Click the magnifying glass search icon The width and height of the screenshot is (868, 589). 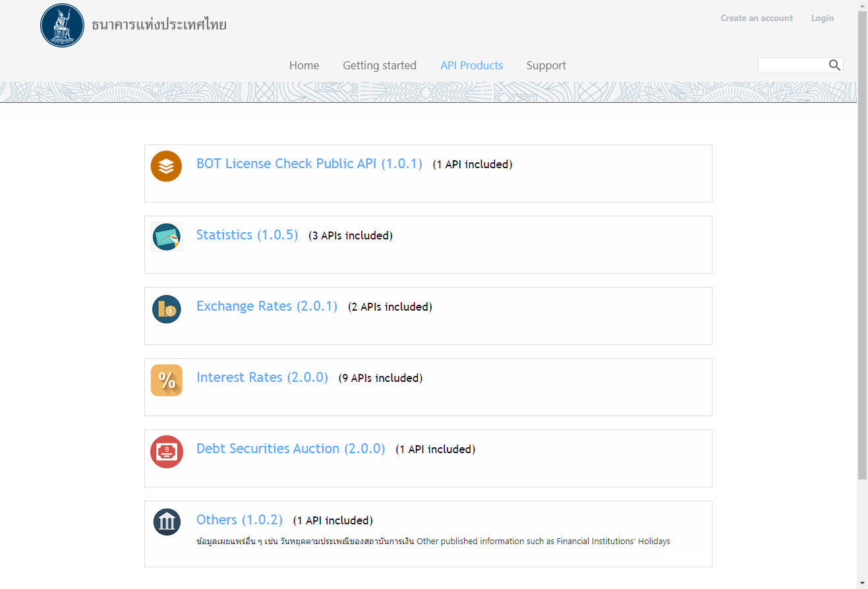(x=834, y=65)
